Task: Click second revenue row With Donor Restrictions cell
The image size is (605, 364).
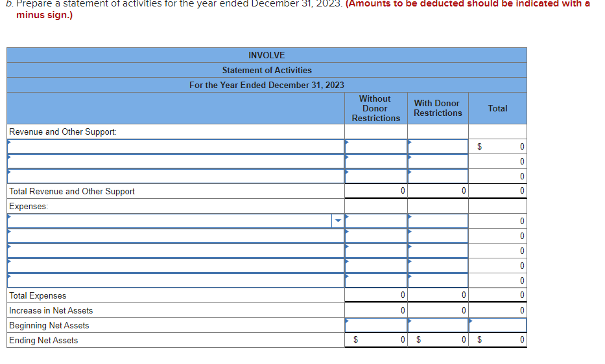Action: point(438,161)
